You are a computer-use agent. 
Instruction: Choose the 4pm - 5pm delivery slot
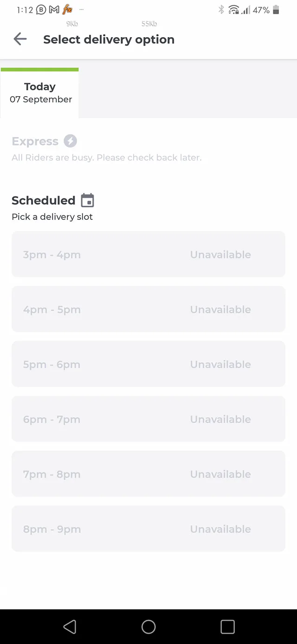(148, 309)
